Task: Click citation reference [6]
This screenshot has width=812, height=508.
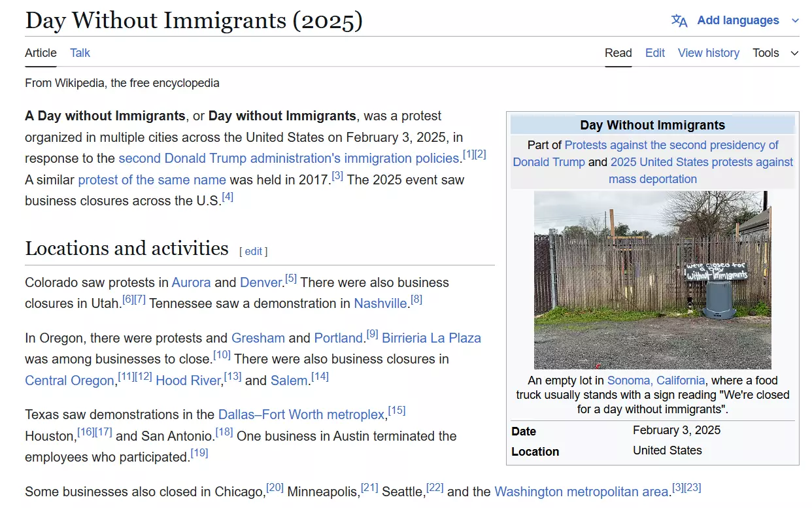Action: [x=128, y=299]
